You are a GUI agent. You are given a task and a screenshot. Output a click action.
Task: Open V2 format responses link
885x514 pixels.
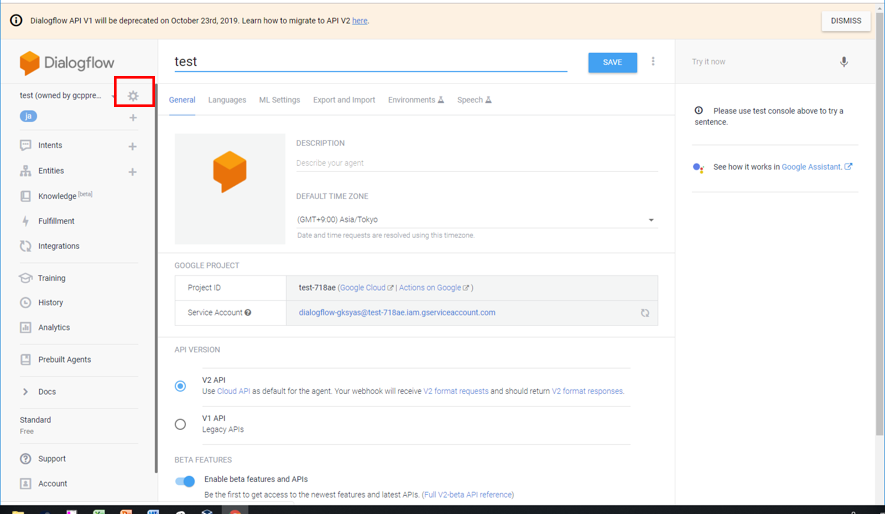point(587,391)
